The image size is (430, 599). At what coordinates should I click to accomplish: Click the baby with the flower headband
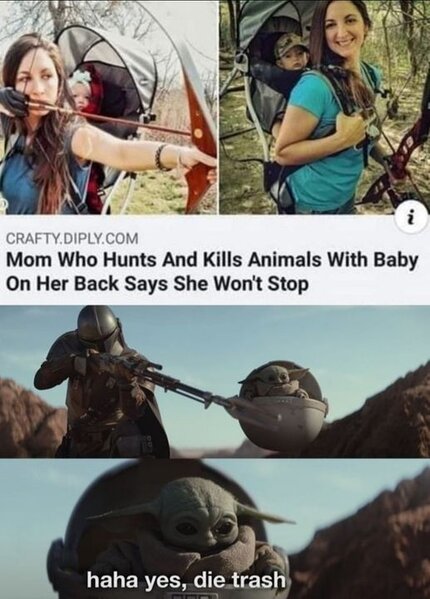coord(80,92)
